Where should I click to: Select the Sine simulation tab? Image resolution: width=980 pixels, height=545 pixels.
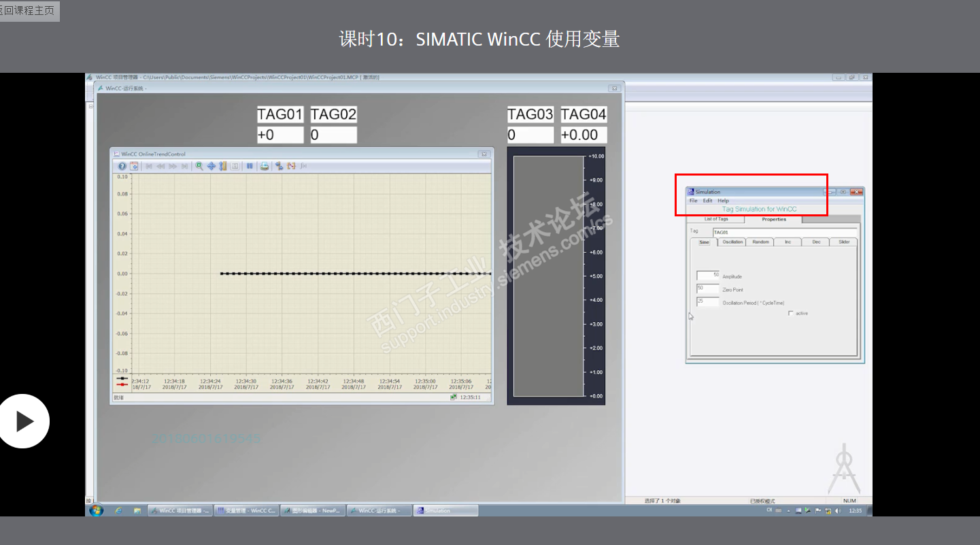coord(704,242)
